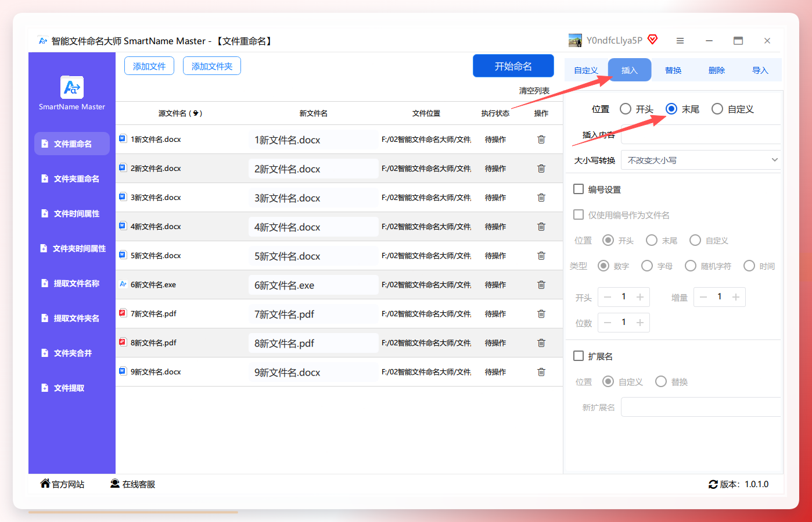Click trash icon for 5新文件名.docx
Screen dimensions: 812x522
click(541, 256)
